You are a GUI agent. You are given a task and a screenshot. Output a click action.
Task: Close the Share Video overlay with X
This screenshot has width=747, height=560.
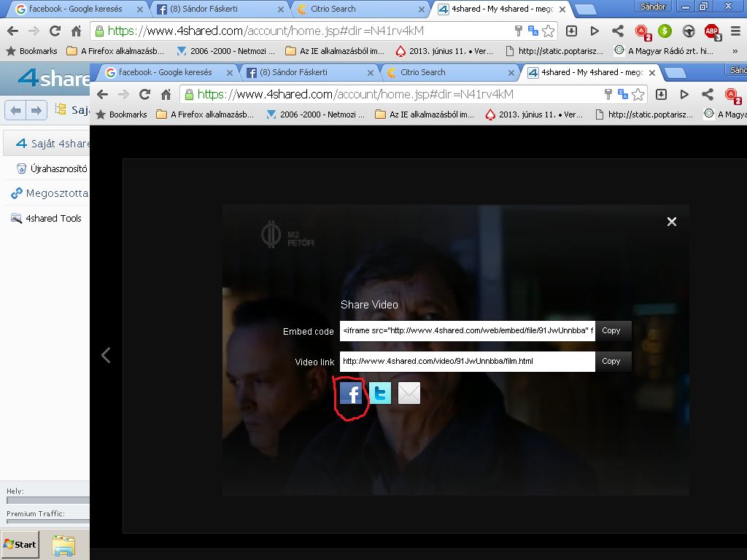click(x=672, y=222)
